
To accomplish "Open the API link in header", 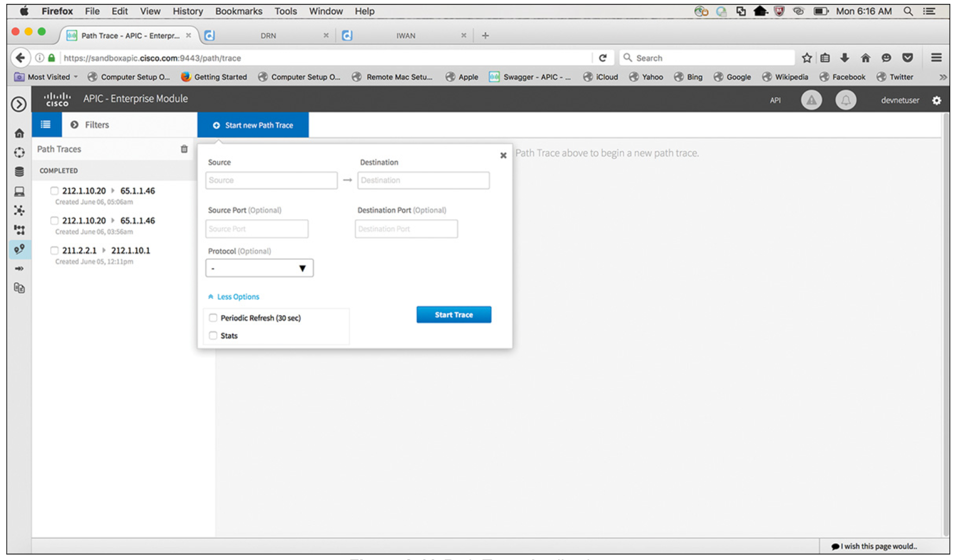I will point(775,100).
